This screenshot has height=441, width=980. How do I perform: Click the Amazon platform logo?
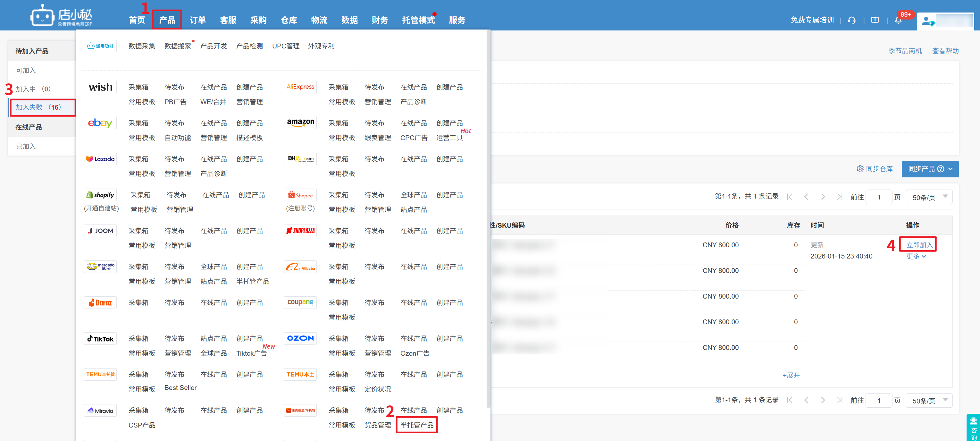(x=300, y=123)
